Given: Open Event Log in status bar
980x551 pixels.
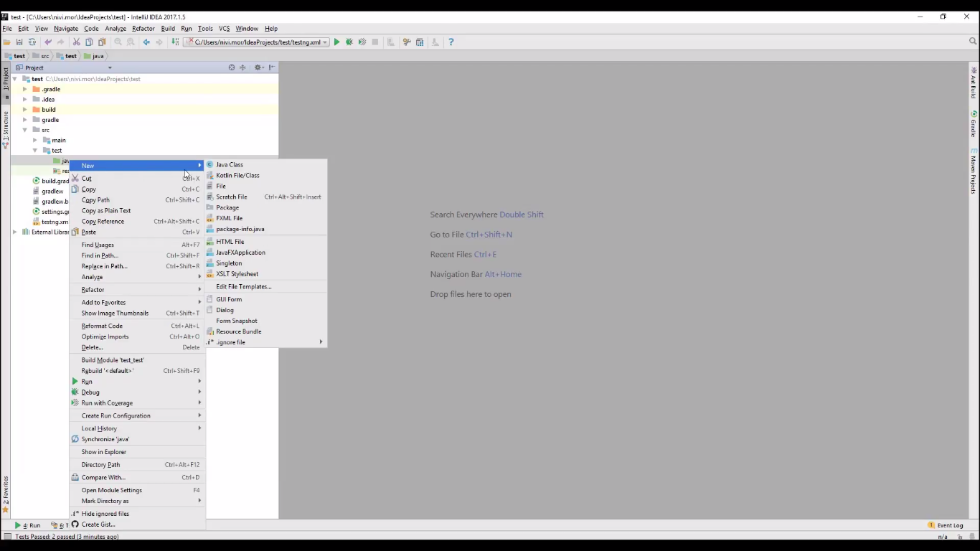Looking at the screenshot, I should pyautogui.click(x=946, y=525).
